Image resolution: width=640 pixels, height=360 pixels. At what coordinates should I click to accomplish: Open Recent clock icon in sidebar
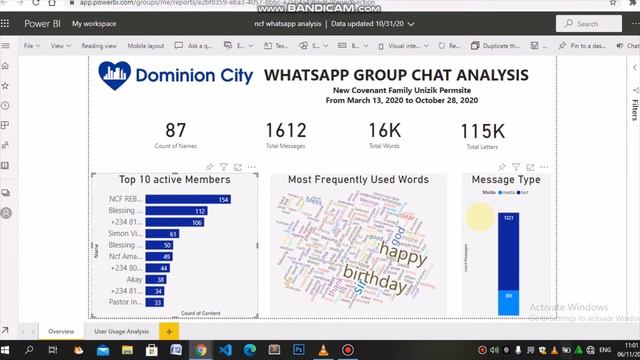pyautogui.click(x=5, y=105)
